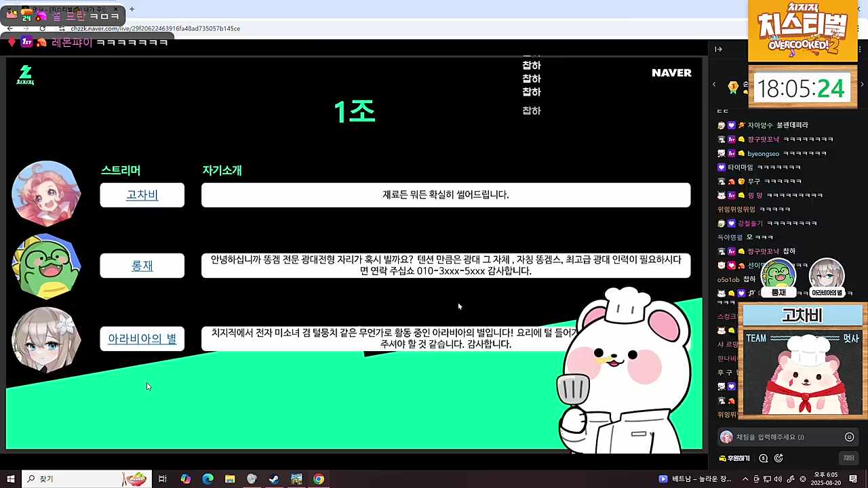The width and height of the screenshot is (868, 488).
Task: Open the 롱재 streamer link
Action: tap(142, 266)
